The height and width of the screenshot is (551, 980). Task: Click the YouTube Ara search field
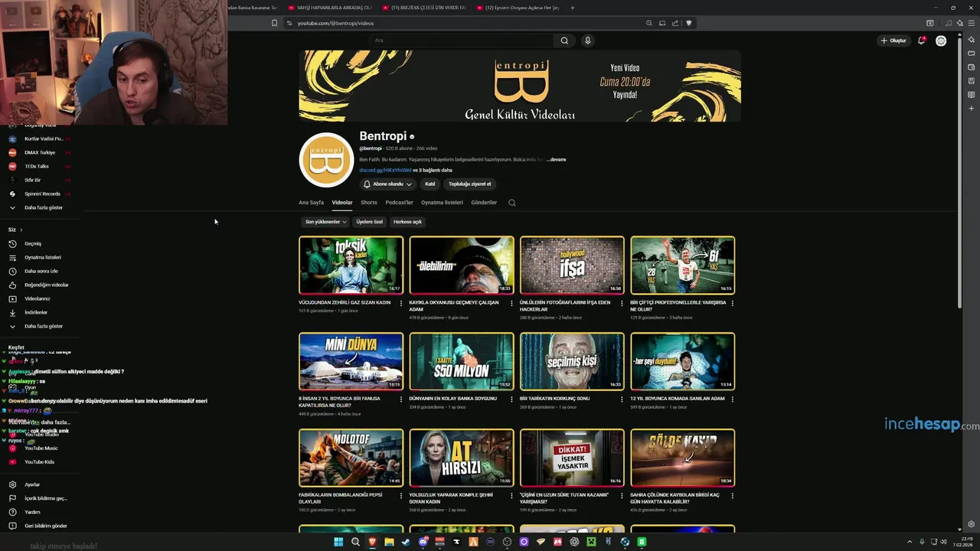coord(462,41)
